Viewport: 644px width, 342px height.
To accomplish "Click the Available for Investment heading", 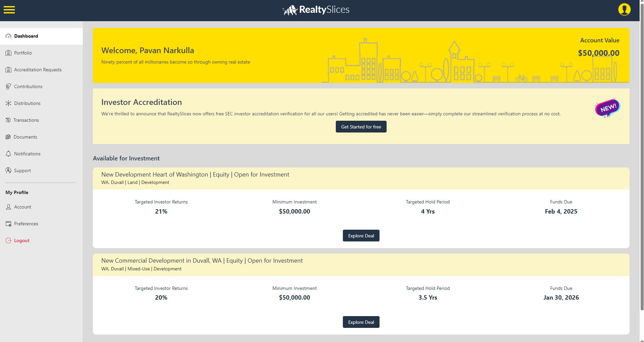I will point(126,158).
